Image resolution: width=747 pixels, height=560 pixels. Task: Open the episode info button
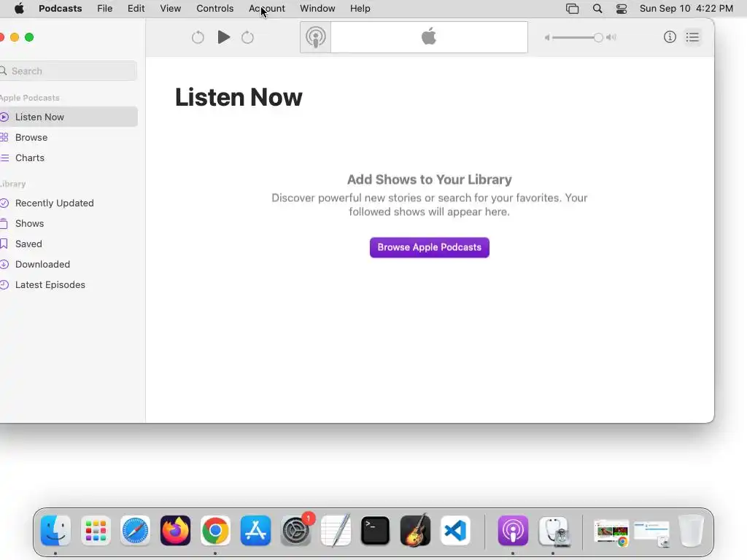tap(670, 37)
